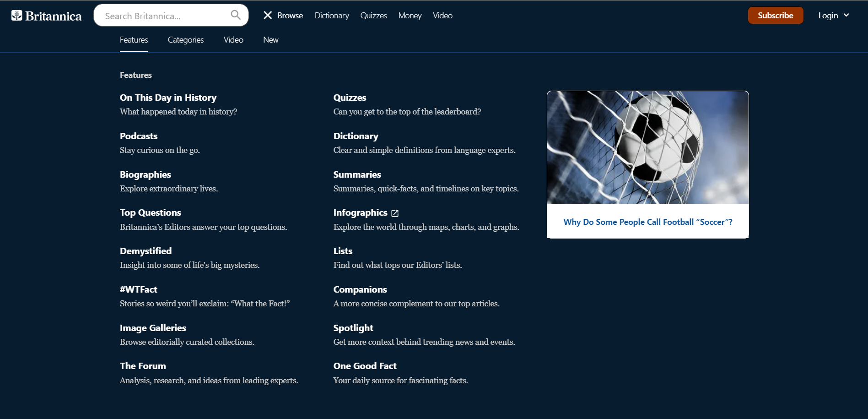Click the Subscribe button

click(775, 16)
